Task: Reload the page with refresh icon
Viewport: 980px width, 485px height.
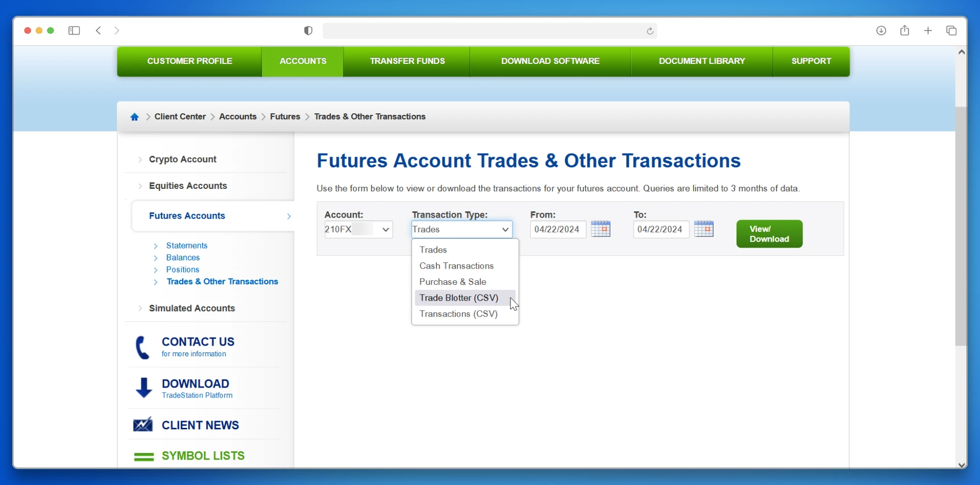Action: pos(650,31)
